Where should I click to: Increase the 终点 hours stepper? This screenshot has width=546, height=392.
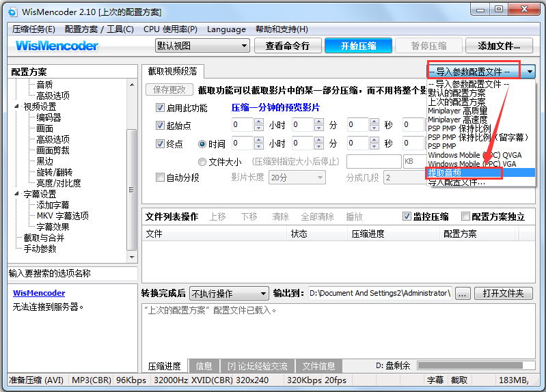[x=259, y=140]
